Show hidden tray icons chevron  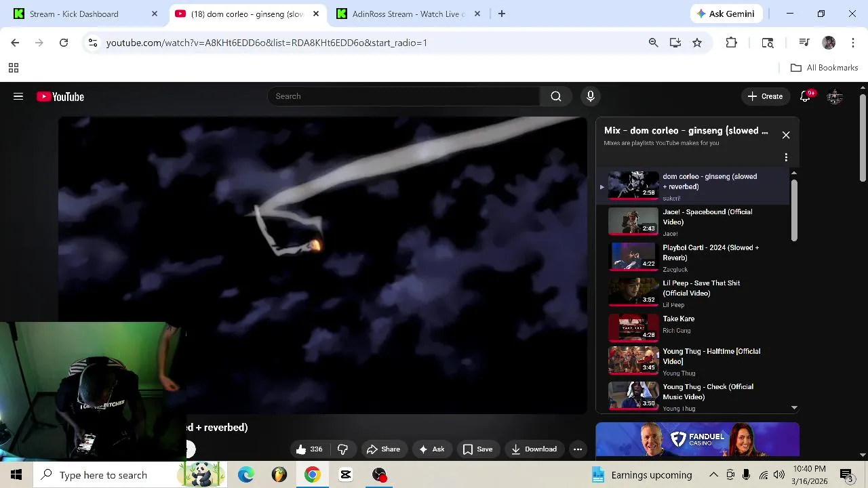click(713, 474)
